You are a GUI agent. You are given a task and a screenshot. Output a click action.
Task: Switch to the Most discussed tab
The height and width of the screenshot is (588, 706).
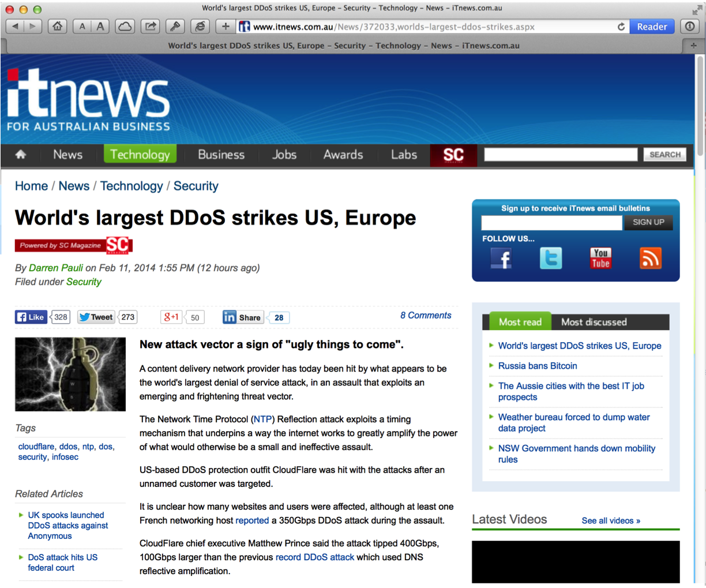(x=594, y=322)
